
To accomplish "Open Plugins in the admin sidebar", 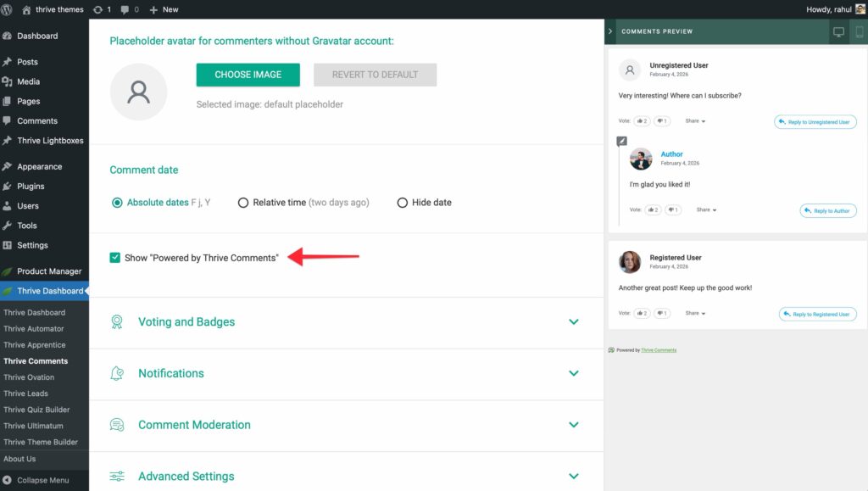I will point(31,187).
